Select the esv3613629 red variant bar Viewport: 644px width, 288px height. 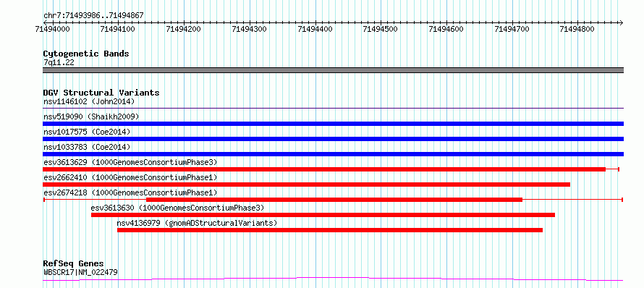[324, 169]
